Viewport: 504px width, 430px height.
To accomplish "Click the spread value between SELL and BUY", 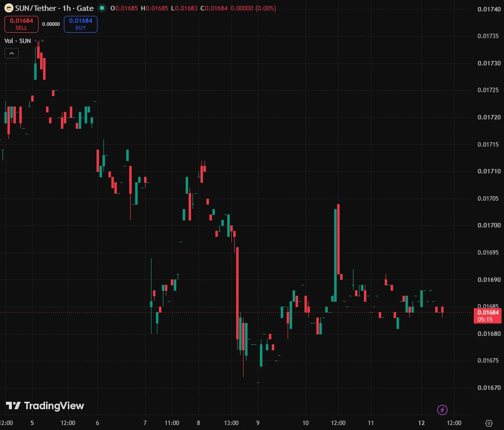I will [x=51, y=24].
